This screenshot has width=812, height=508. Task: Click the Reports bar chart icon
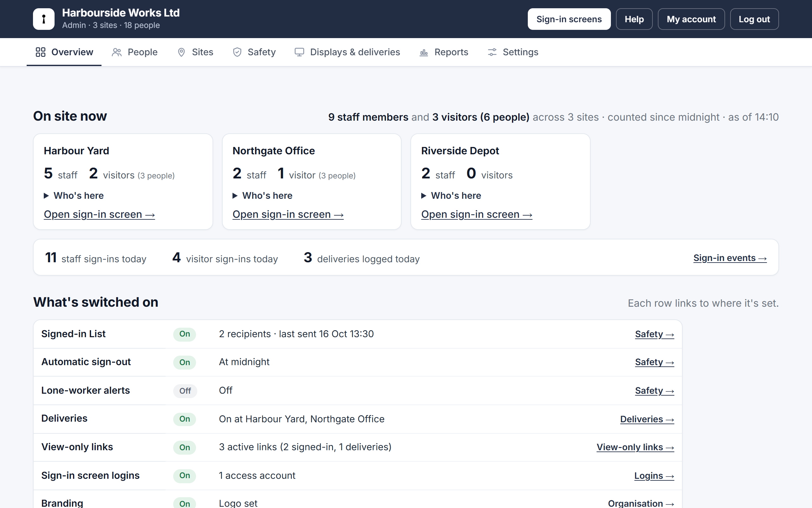coord(424,52)
